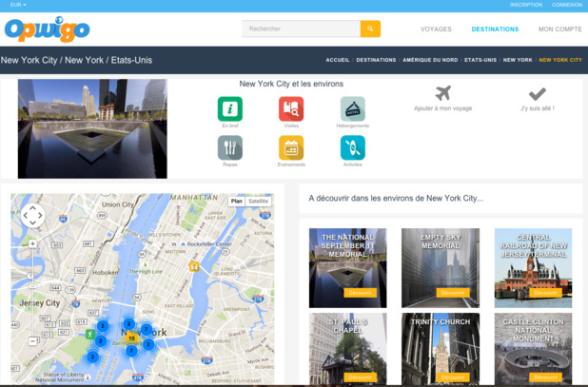The image size is (588, 387).
Task: Open the EUR currency dropdown
Action: [18, 5]
